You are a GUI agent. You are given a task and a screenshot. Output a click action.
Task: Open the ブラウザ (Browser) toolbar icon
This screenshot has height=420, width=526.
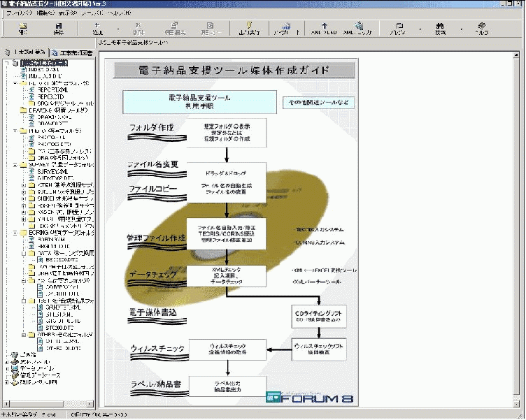click(x=397, y=29)
